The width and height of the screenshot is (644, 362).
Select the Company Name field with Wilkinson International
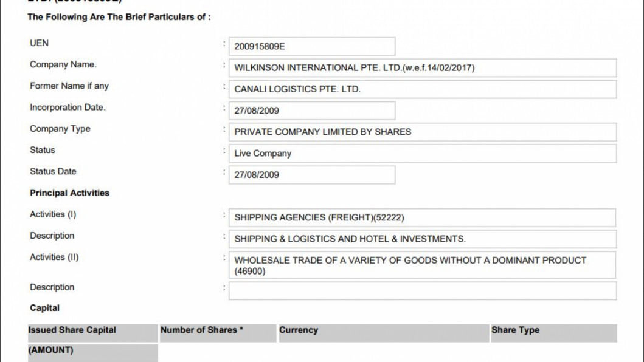tap(422, 68)
